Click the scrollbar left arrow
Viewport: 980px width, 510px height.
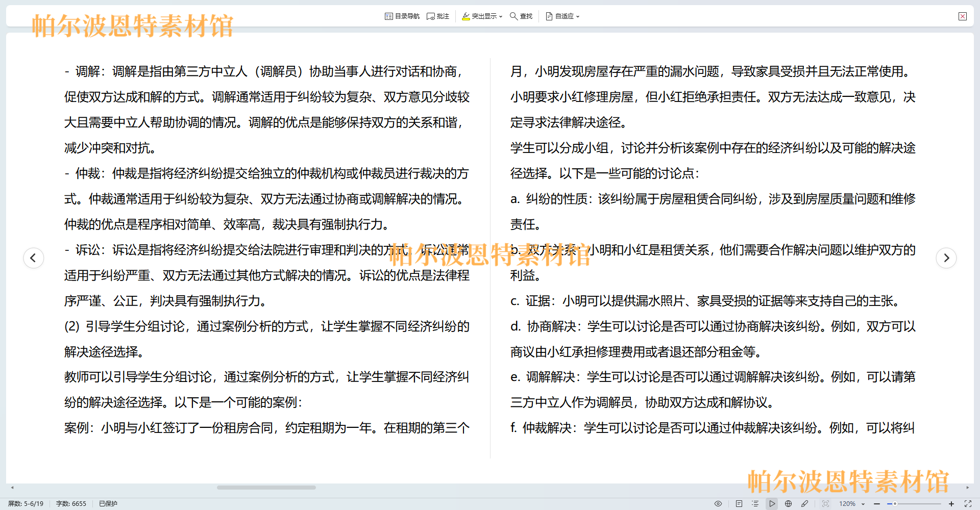[x=12, y=488]
